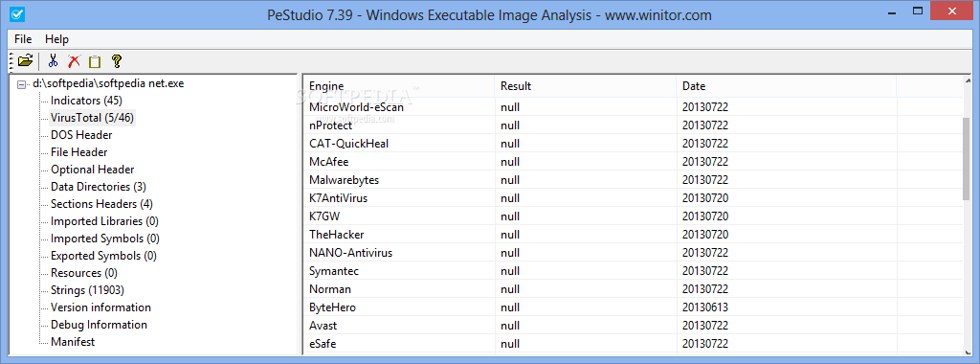Viewport: 980px width, 364px height.
Task: Open DOS Header node
Action: point(81,134)
